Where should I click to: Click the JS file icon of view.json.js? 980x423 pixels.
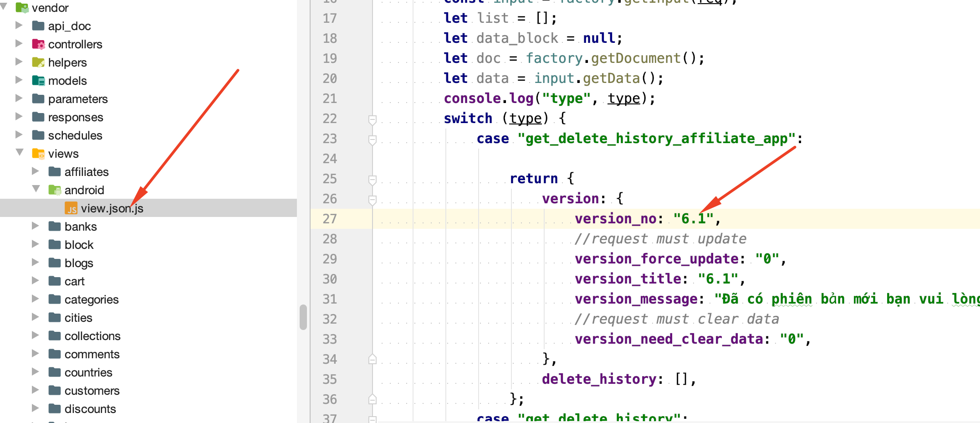[x=71, y=208]
